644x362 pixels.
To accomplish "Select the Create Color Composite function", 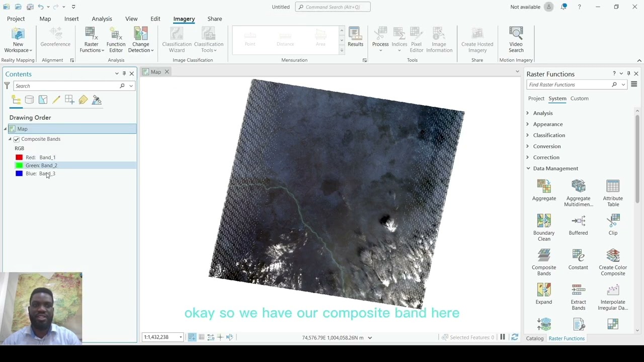I will 613,262.
